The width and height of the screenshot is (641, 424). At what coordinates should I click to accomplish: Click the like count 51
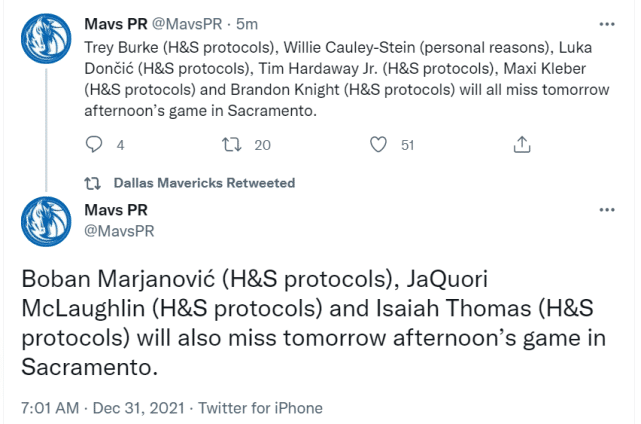pyautogui.click(x=407, y=145)
